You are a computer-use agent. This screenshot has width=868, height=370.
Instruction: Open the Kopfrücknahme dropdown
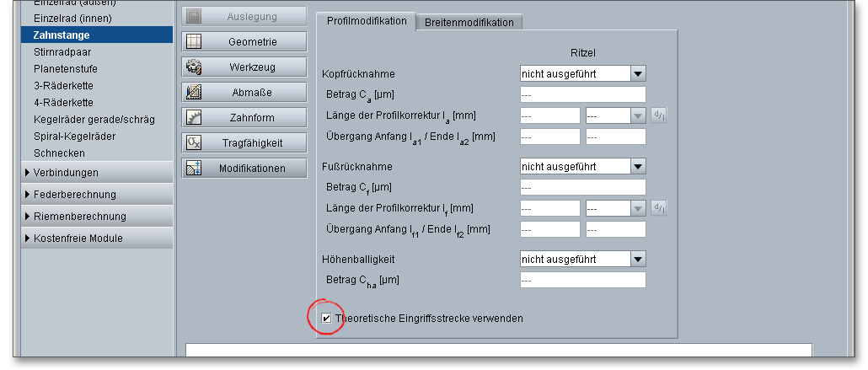pyautogui.click(x=637, y=74)
